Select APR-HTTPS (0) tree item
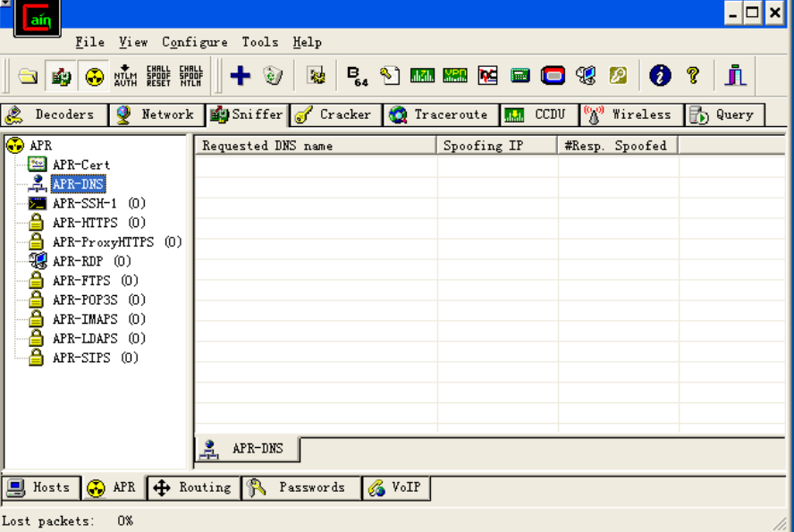Image resolution: width=794 pixels, height=532 pixels. [x=98, y=223]
